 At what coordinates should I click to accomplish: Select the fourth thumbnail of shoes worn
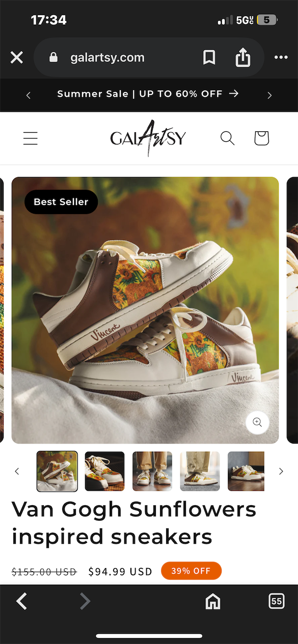pyautogui.click(x=200, y=471)
